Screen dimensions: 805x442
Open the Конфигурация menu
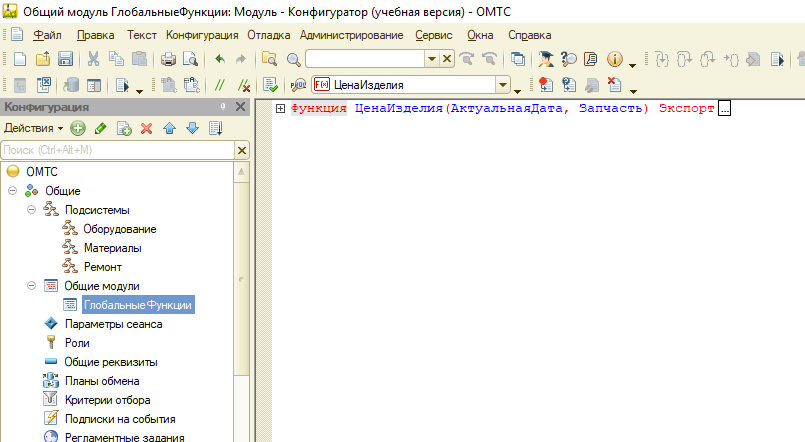[202, 35]
